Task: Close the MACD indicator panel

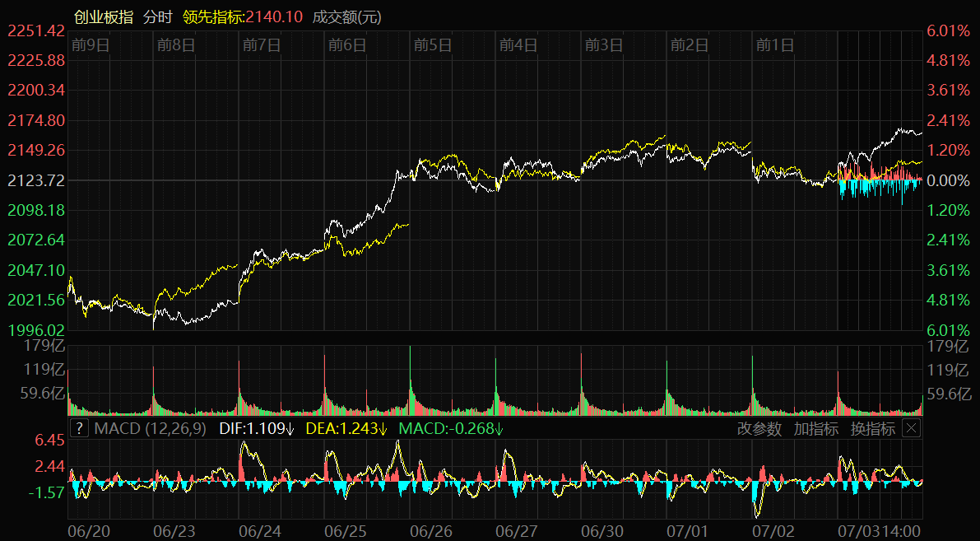Action: (911, 428)
